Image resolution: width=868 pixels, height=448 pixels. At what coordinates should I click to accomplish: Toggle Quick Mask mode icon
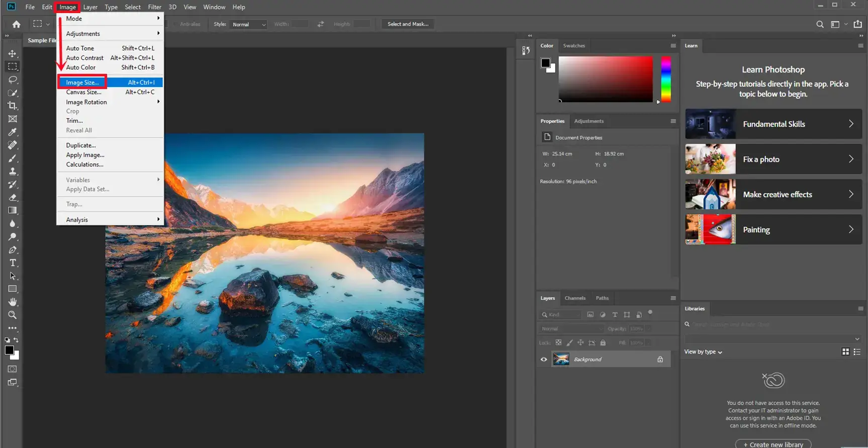click(13, 369)
